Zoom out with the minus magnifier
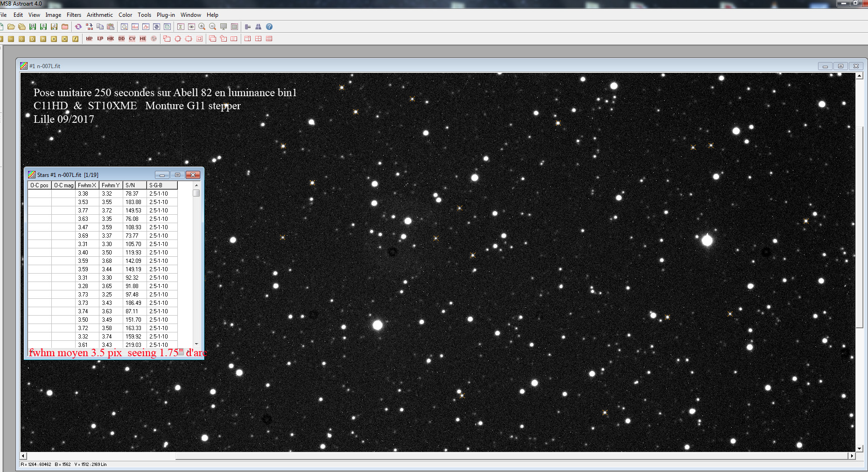This screenshot has width=868, height=472. 213,27
